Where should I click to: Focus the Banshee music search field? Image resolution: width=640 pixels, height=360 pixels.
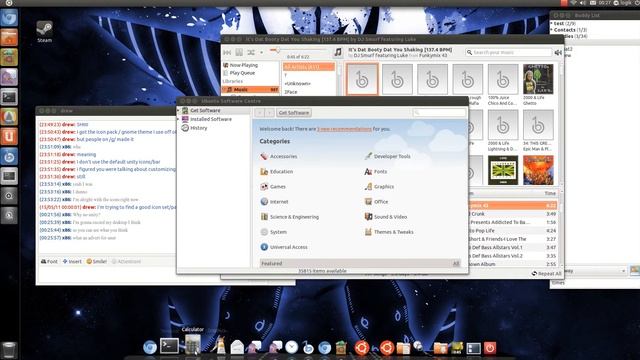[508, 52]
